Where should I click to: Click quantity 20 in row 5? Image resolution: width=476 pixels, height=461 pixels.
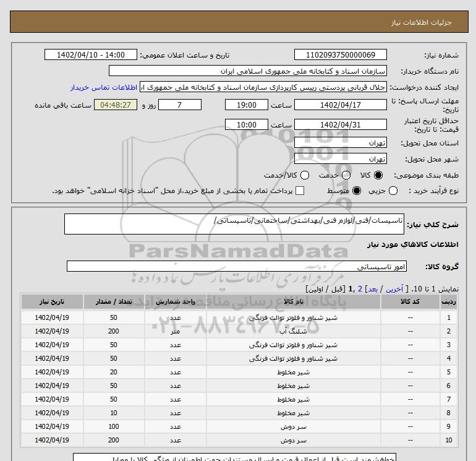click(x=114, y=373)
